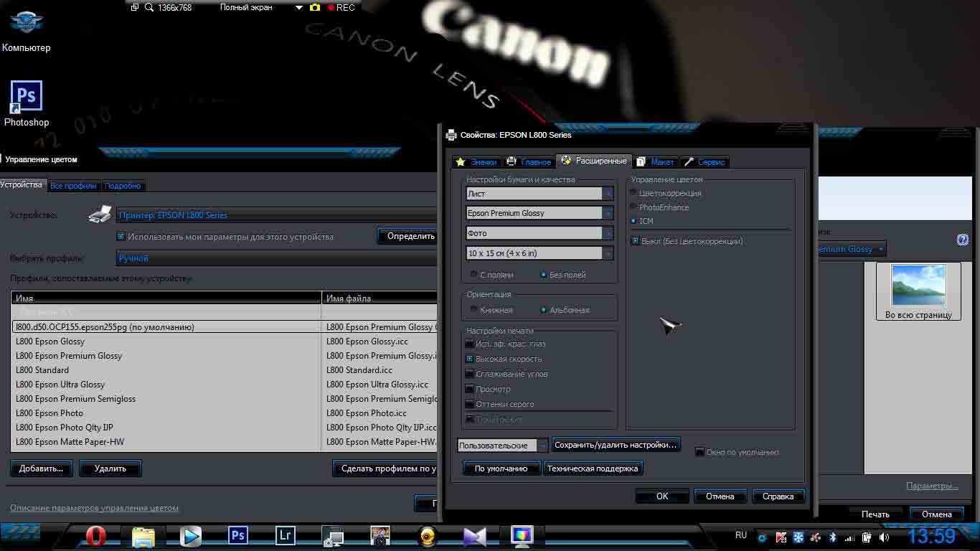The image size is (980, 551).
Task: Start recording with the REC button
Action: (341, 7)
